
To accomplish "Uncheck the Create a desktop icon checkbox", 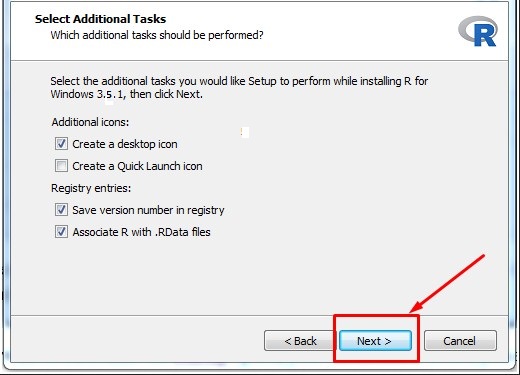I will click(x=61, y=144).
